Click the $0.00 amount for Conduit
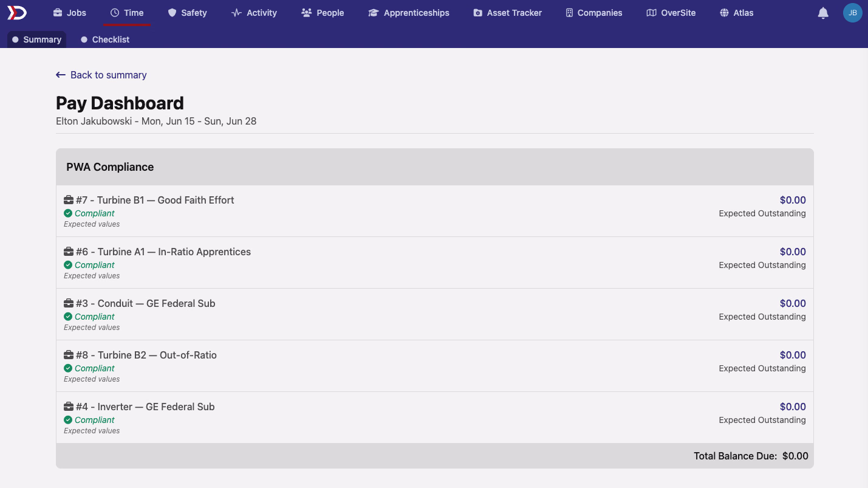The width and height of the screenshot is (868, 488). coord(793,303)
